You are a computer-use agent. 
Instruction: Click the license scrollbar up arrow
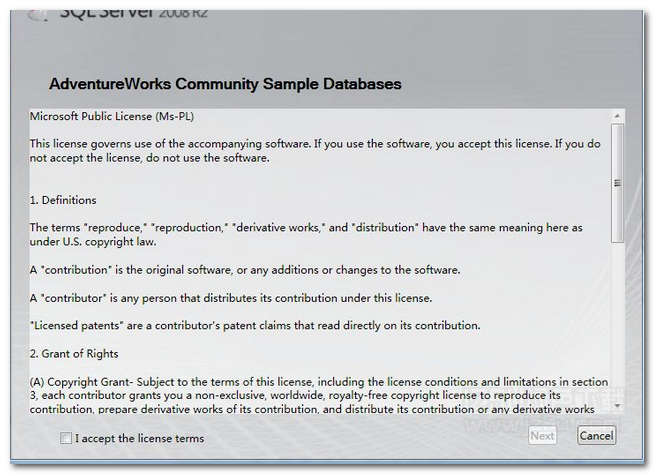pos(617,116)
